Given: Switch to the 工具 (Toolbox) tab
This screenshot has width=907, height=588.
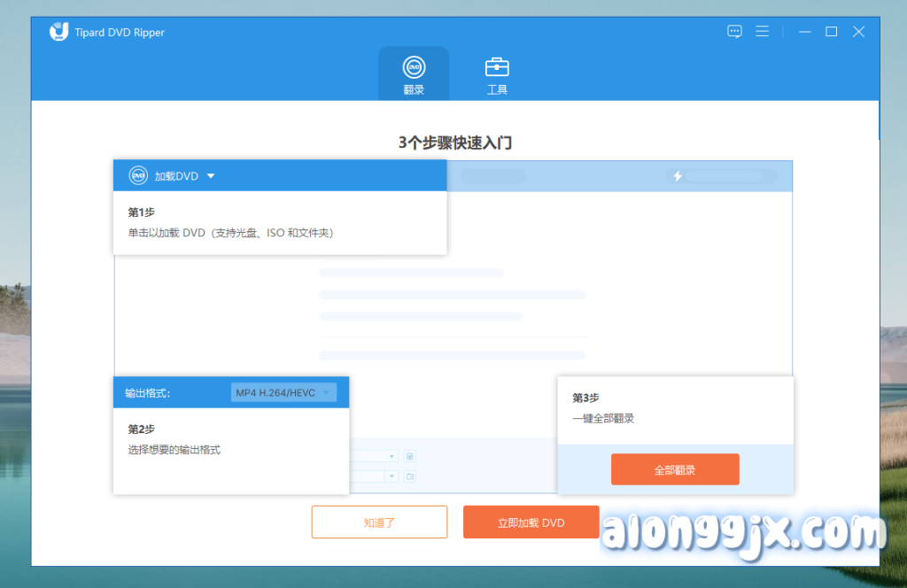Looking at the screenshot, I should tap(497, 74).
